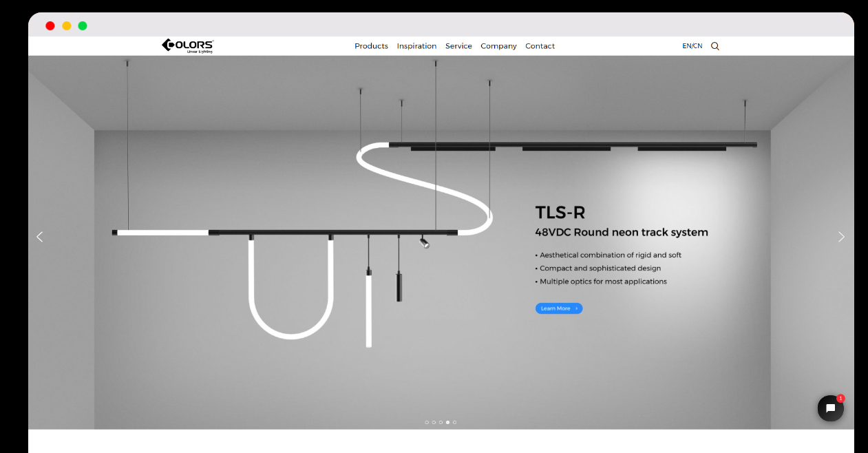Expand the Inspiration menu

pos(416,46)
